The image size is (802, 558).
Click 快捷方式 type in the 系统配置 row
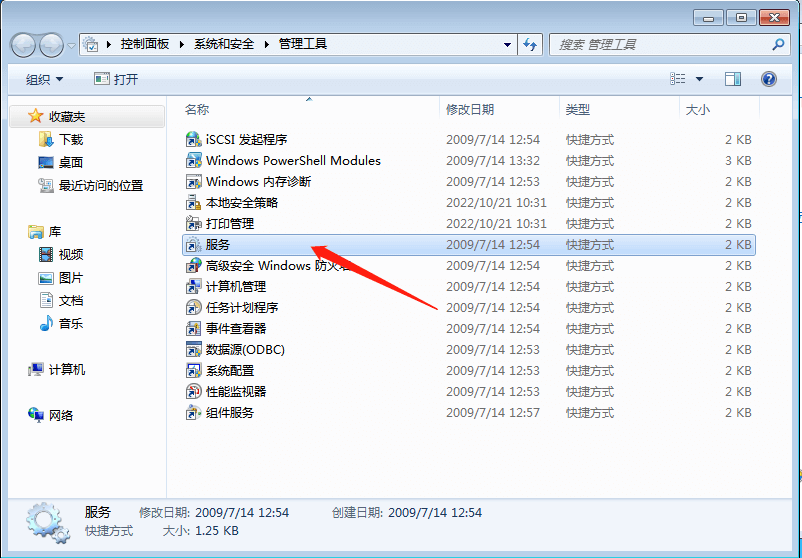[x=590, y=370]
